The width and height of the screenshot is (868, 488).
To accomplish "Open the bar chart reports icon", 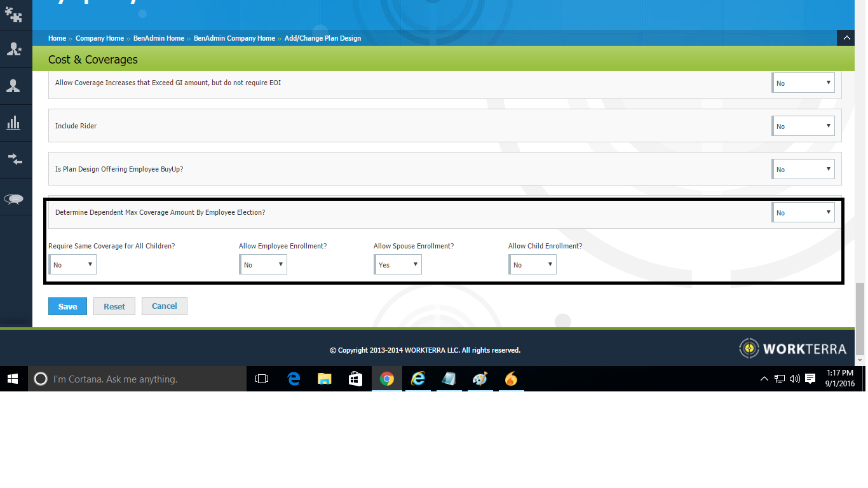I will point(13,123).
